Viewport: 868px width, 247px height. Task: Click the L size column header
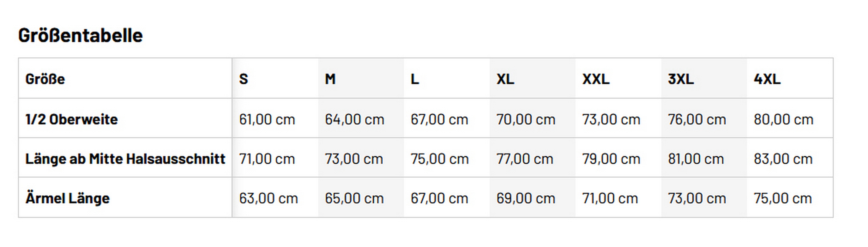click(x=415, y=79)
